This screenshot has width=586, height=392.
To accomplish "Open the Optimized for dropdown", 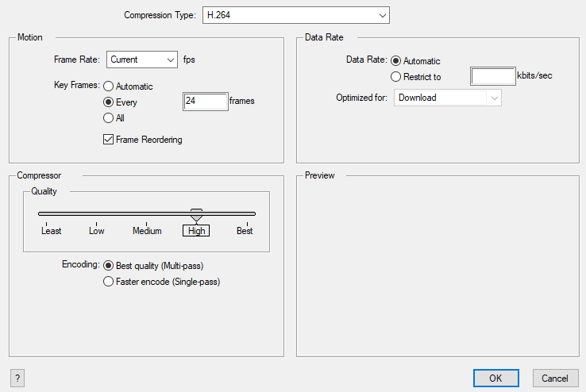I will pyautogui.click(x=448, y=98).
